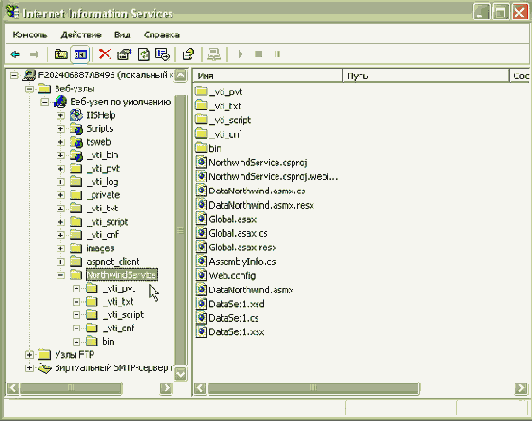The height and width of the screenshot is (421, 532).
Task: Collapse Веб-узел по умолчанию node
Action: click(x=44, y=102)
